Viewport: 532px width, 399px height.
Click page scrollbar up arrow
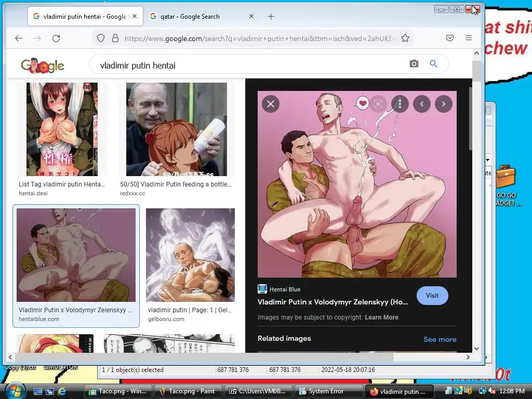click(476, 53)
